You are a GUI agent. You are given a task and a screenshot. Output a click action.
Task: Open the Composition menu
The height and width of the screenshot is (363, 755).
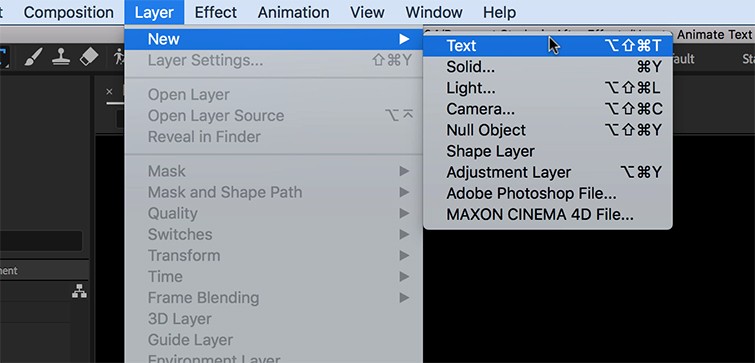click(x=69, y=12)
